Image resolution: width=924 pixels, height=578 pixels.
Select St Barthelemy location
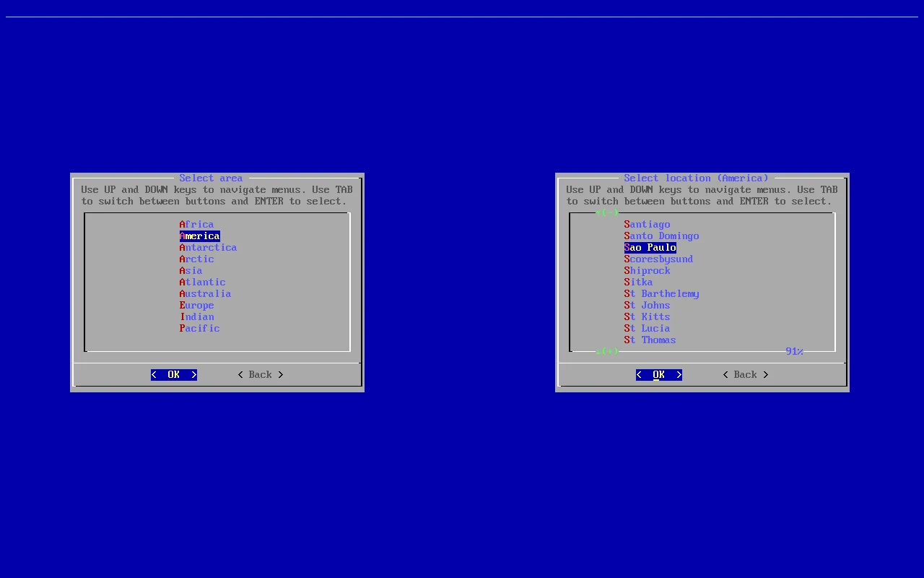click(x=662, y=294)
